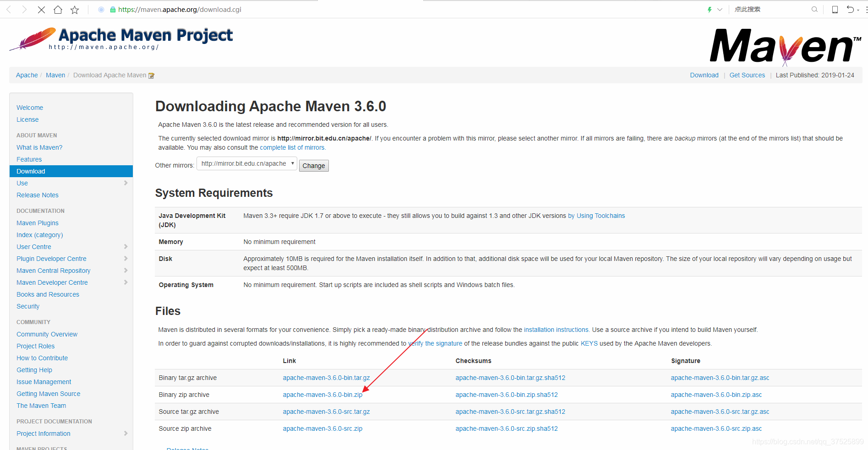868x450 pixels.
Task: Open the Other mirrors dropdown
Action: click(247, 164)
